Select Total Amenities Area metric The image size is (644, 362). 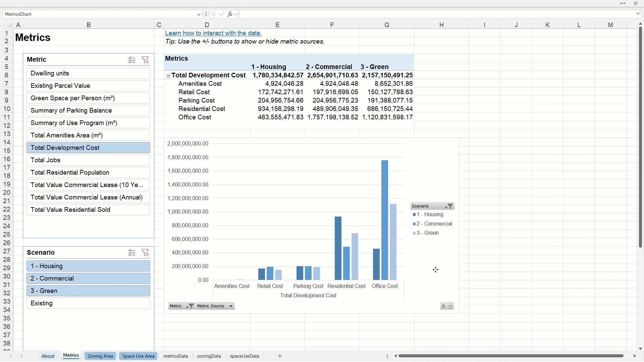click(89, 135)
